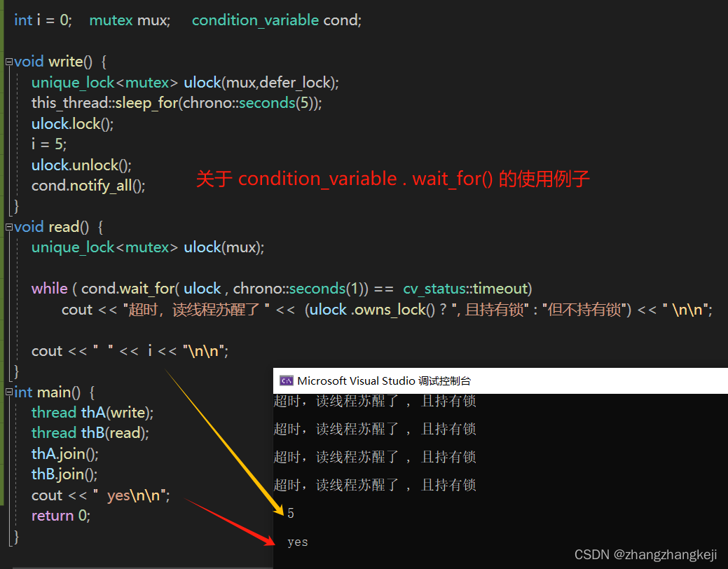The width and height of the screenshot is (728, 569).
Task: Click the 'while' keyword in read()
Action: [49, 289]
